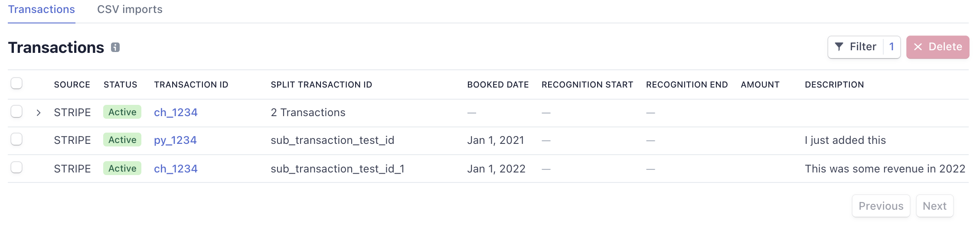Viewport: 980px width, 234px height.
Task: Open the Transactions tab
Action: coord(42,10)
